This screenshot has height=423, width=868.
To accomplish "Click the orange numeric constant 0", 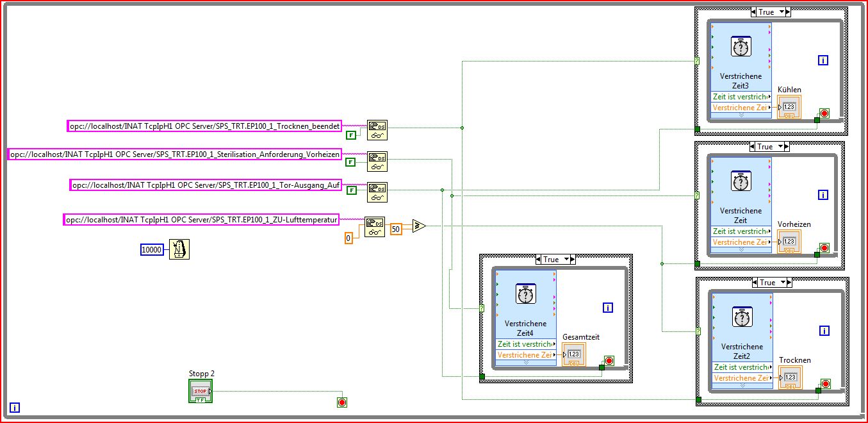I will coord(348,238).
